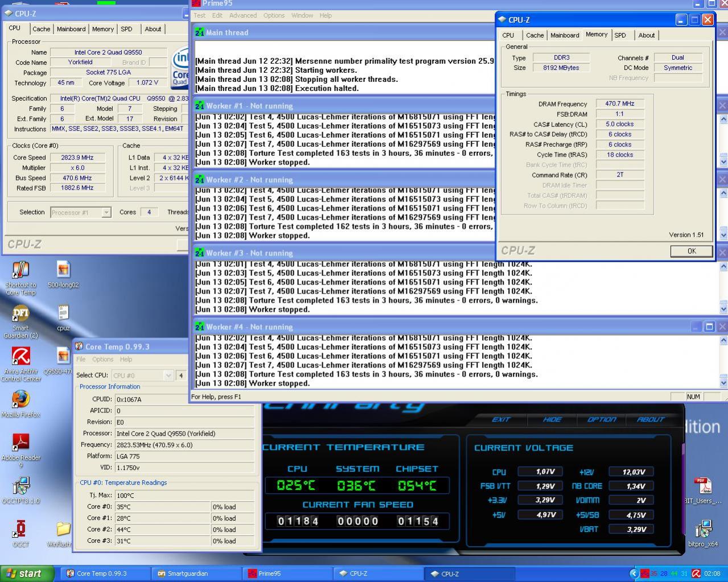The height and width of the screenshot is (582, 728).
Task: Click HIDE in Smart Guardian
Action: pos(552,419)
